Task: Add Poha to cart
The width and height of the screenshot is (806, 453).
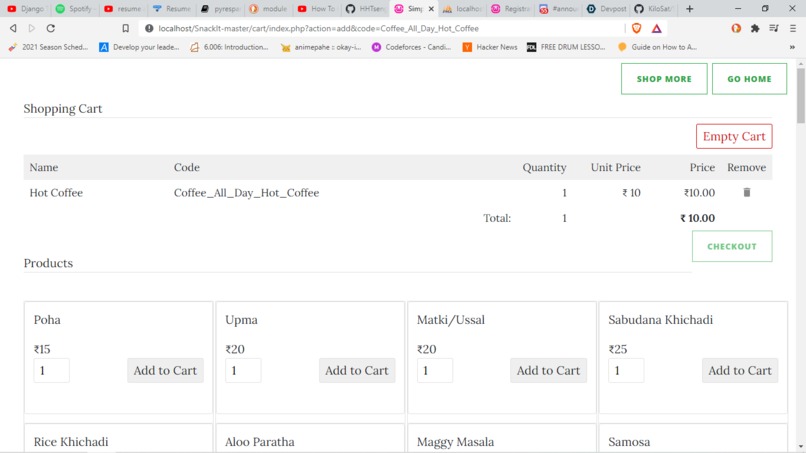Action: coord(165,370)
